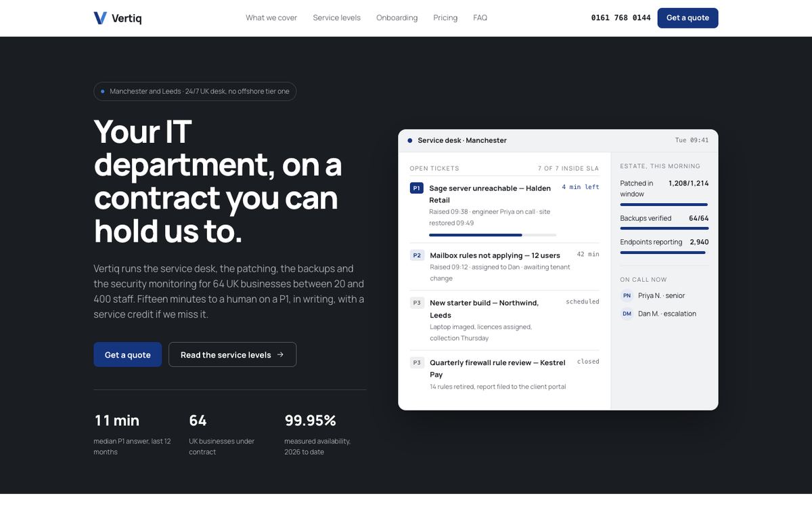Click the PN avatar for Priya N.
Viewport: 812px width, 508px height.
click(x=627, y=295)
